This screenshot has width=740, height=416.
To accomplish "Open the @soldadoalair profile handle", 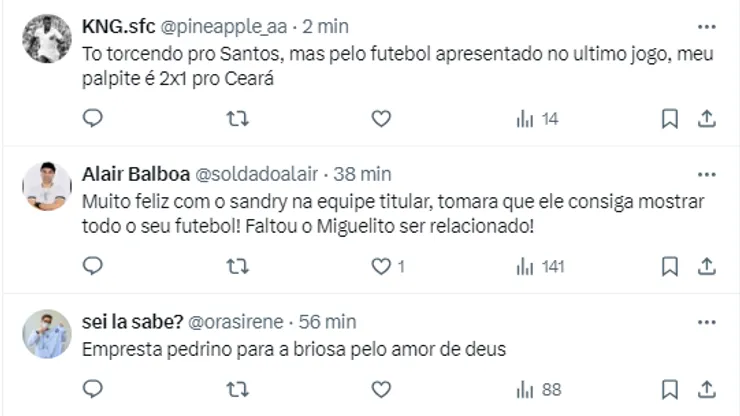I will [268, 174].
